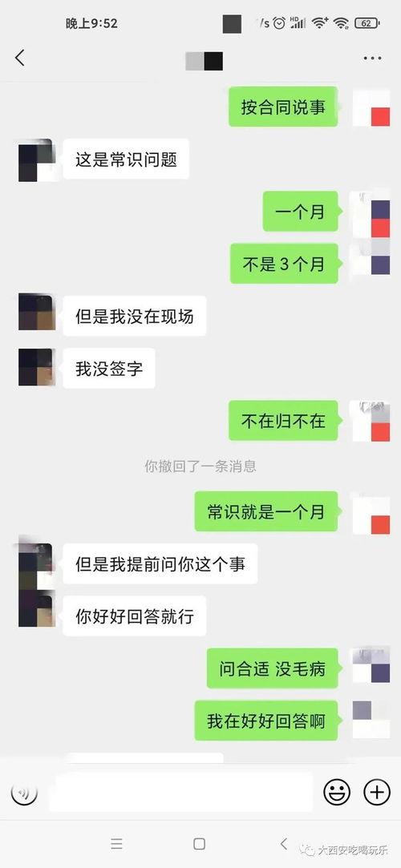Screen dimensions: 401x868
Task: Select the message 按合同说事
Action: coord(283,107)
